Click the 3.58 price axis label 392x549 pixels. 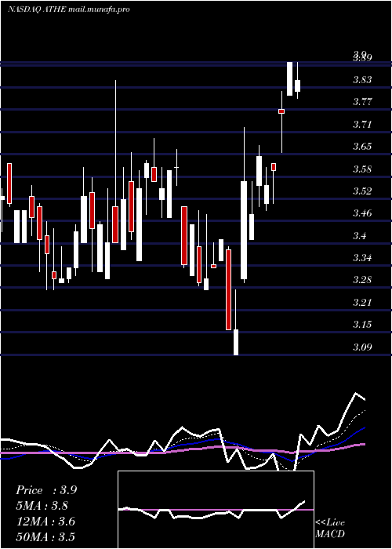(362, 169)
